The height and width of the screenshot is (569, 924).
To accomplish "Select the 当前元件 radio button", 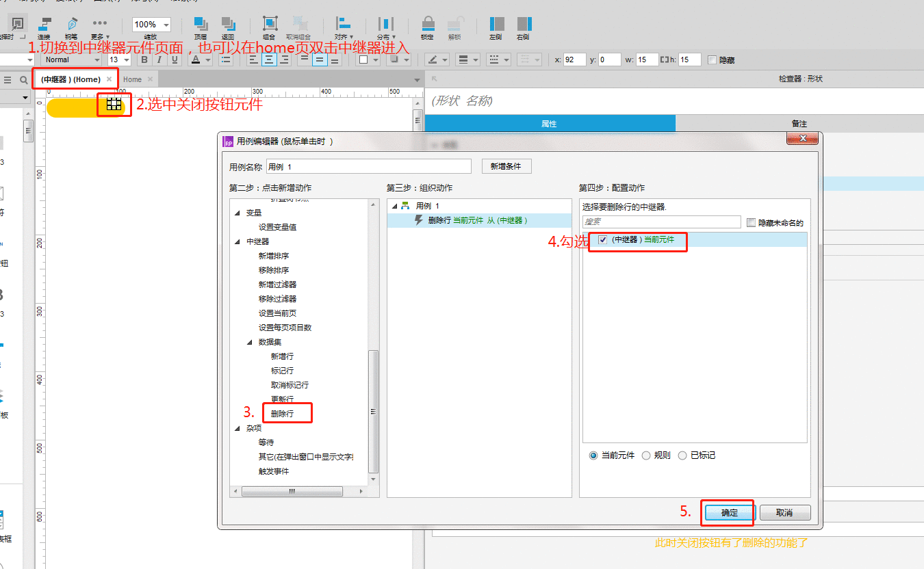I will pyautogui.click(x=593, y=455).
